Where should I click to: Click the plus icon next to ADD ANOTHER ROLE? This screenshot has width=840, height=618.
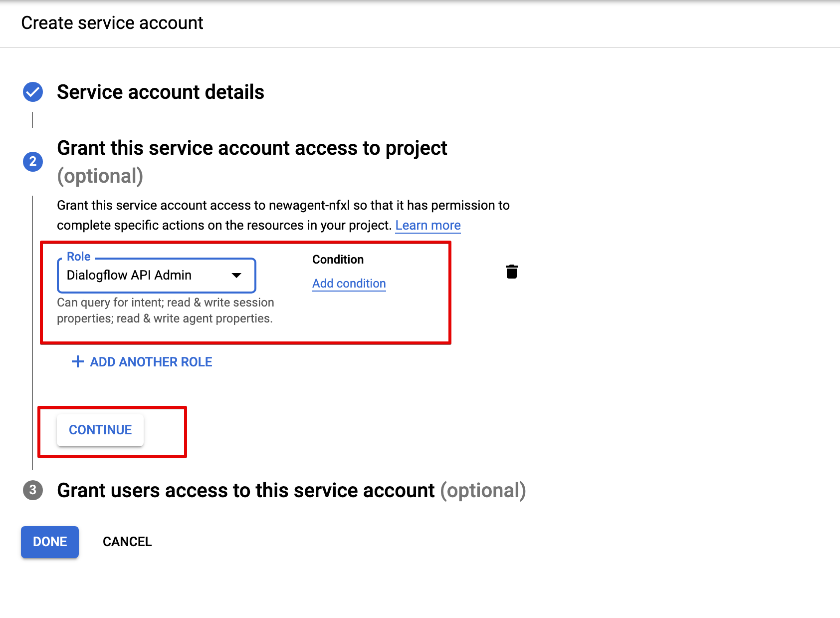(x=77, y=361)
